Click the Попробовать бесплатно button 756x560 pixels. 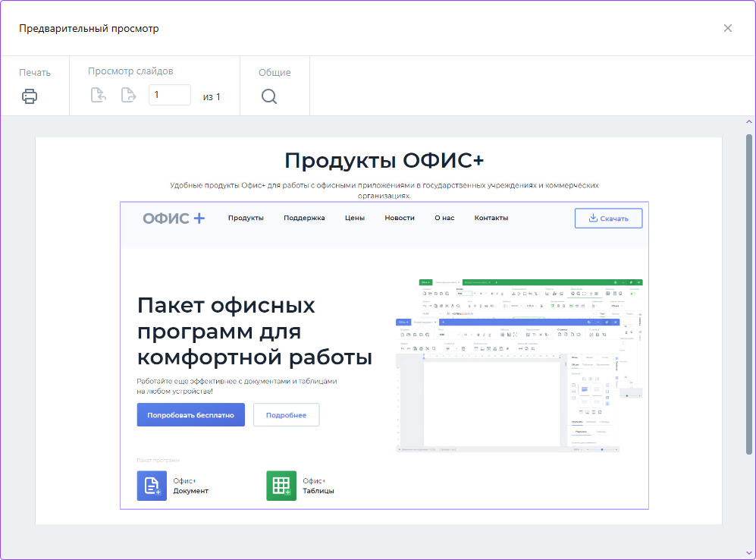click(x=190, y=415)
